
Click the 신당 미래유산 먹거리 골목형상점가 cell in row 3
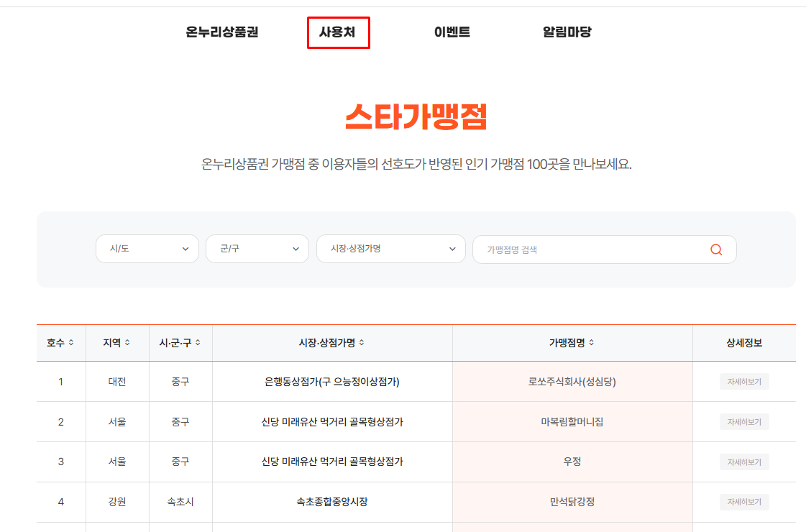(332, 462)
